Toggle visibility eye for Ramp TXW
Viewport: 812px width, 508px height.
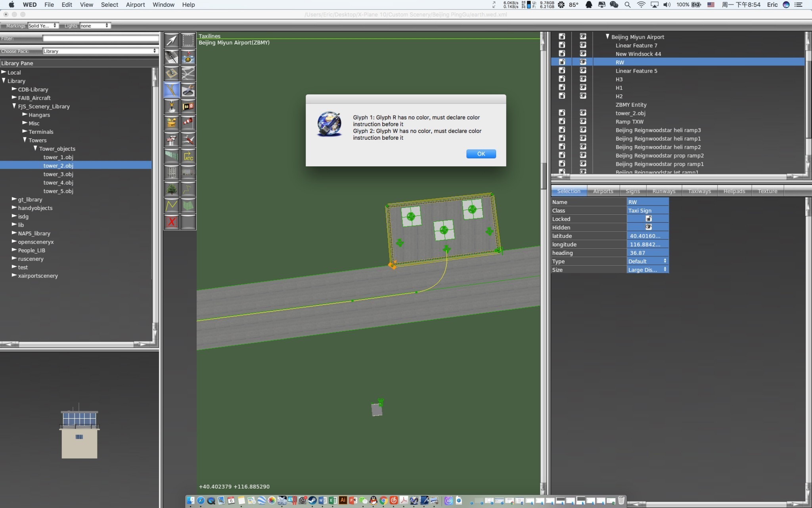pos(583,121)
